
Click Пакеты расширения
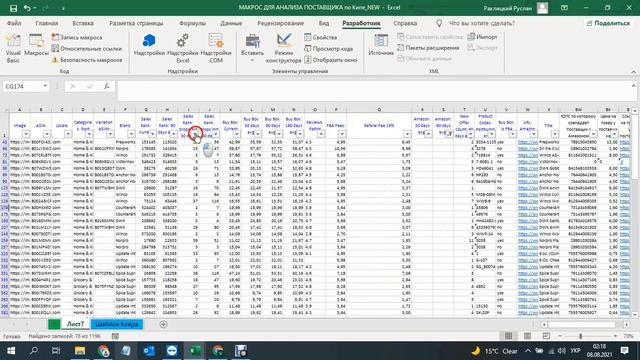pos(428,48)
